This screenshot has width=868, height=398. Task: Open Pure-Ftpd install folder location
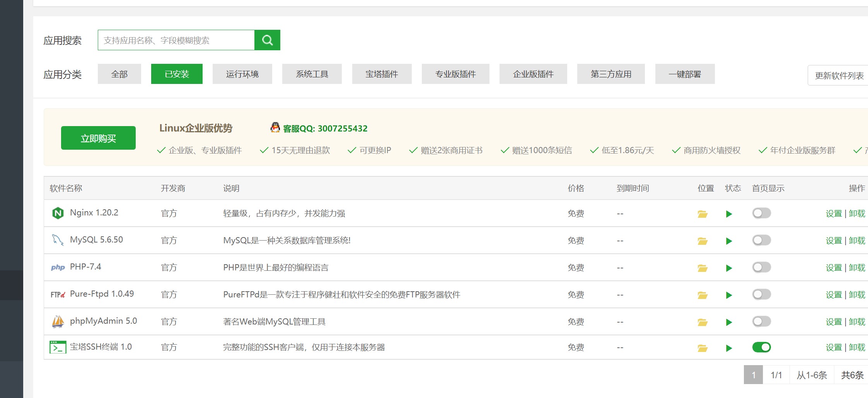pyautogui.click(x=703, y=295)
